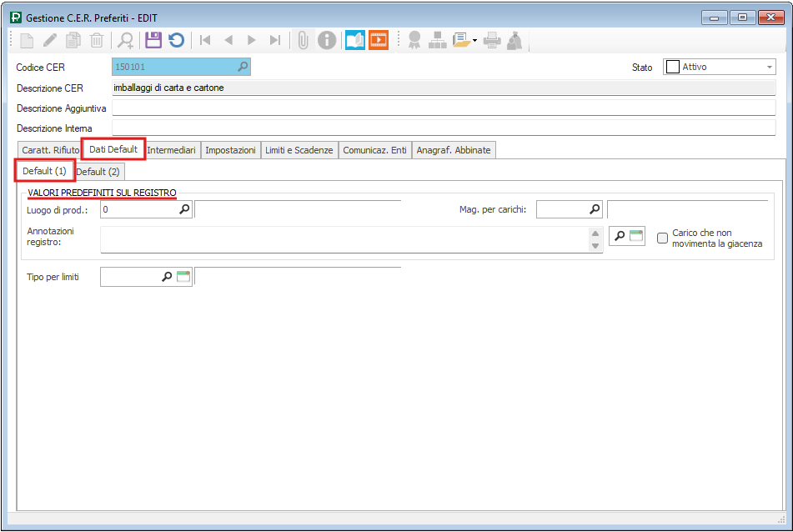Click the printer icon in toolbar
793x532 pixels.
(x=493, y=40)
